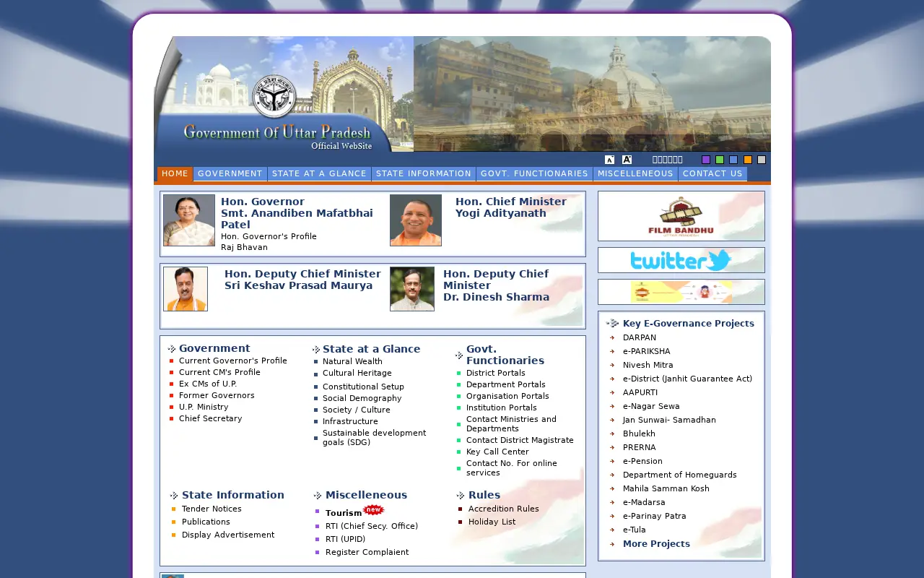
Task: Open the District Portals link
Action: point(496,374)
